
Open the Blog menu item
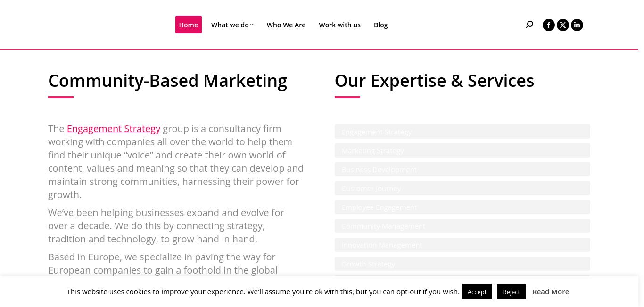[x=381, y=25]
